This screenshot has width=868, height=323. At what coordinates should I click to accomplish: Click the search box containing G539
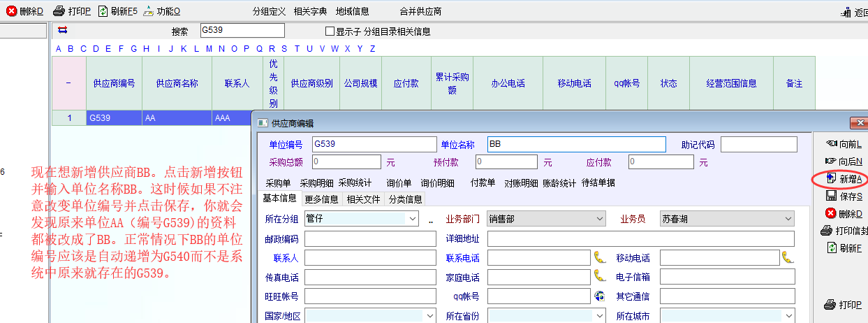coord(242,31)
